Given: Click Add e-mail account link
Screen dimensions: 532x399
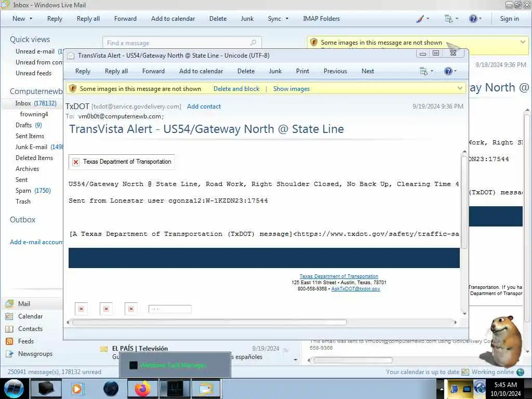Looking at the screenshot, I should pyautogui.click(x=36, y=242).
